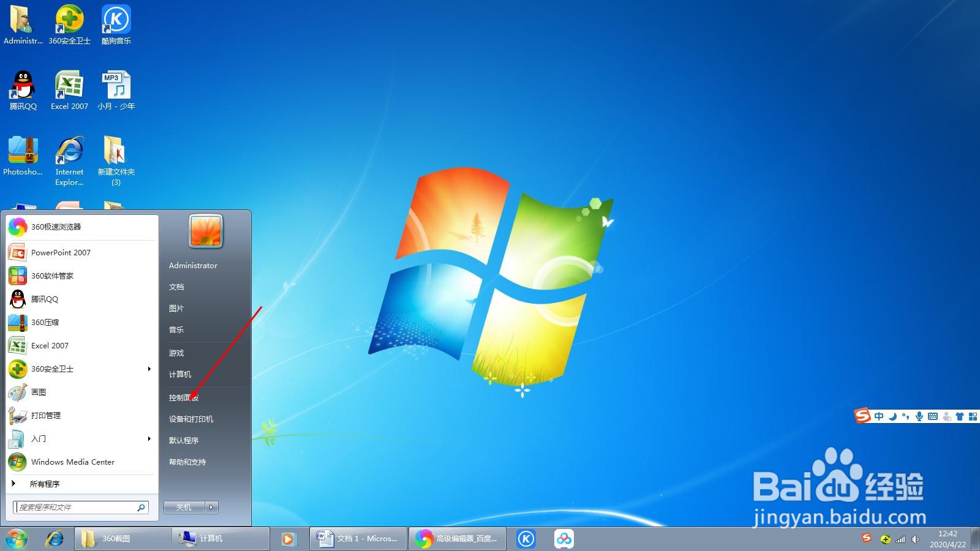
Task: Expand 360安全卫士 submenu arrow
Action: (x=149, y=369)
